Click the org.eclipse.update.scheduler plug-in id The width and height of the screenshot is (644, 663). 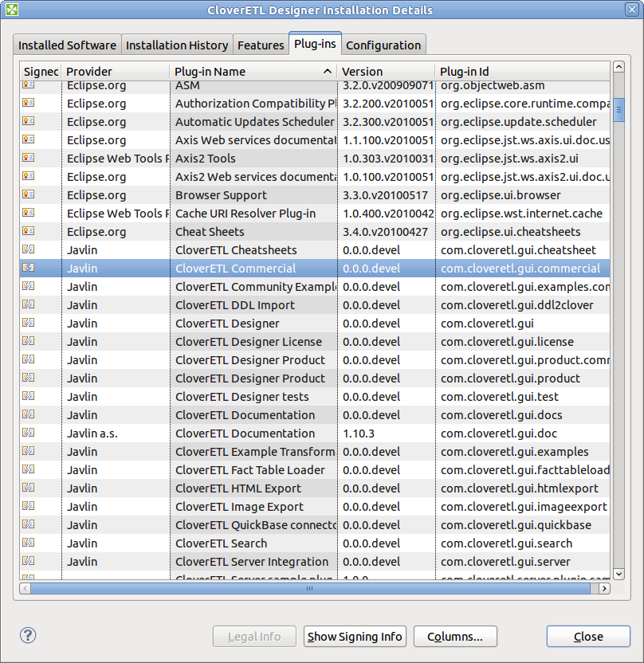(518, 122)
